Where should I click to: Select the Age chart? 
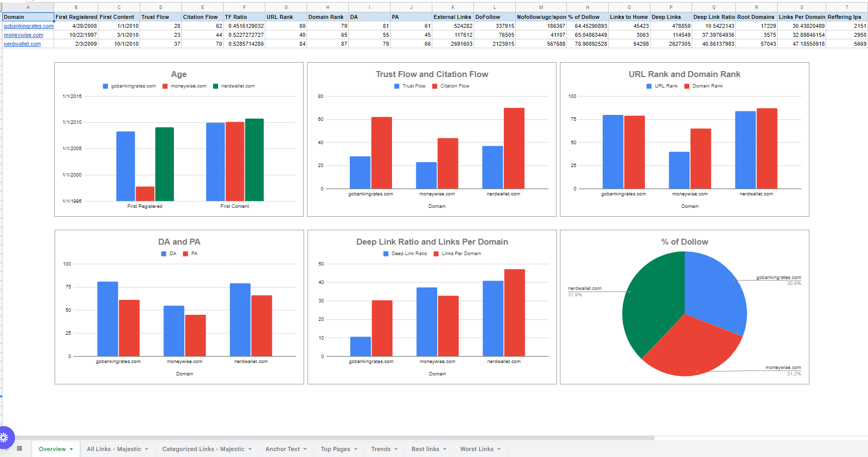coord(178,139)
